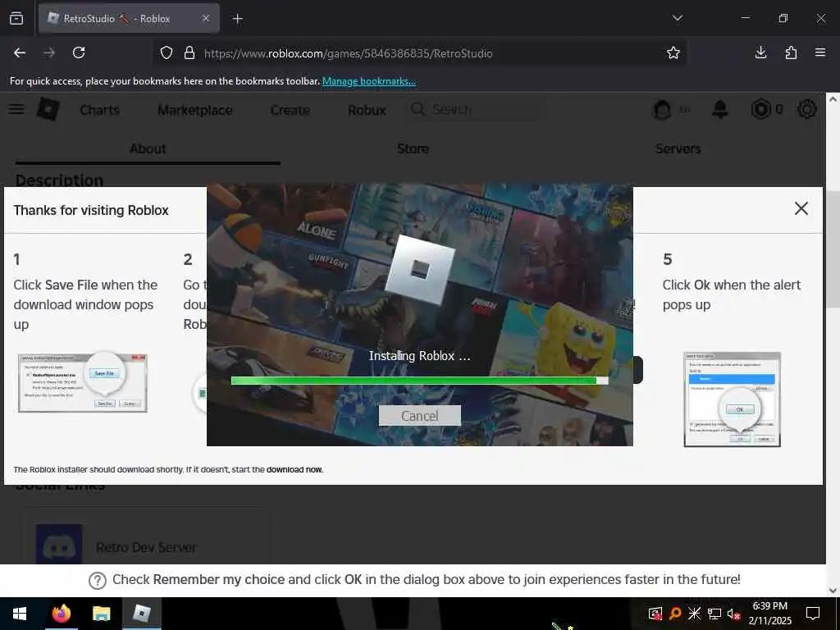Open the Marketplace page
This screenshot has width=840, height=630.
click(x=195, y=110)
